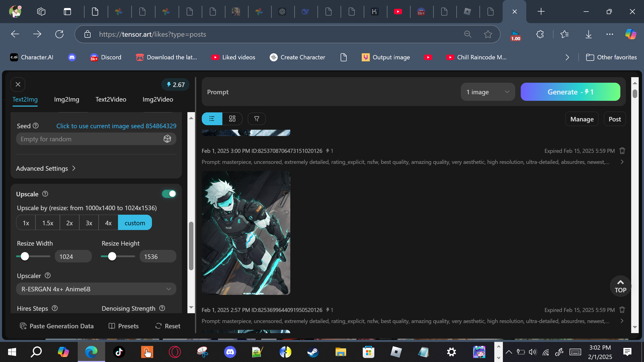
Task: Click the random seed dice icon
Action: [167, 139]
